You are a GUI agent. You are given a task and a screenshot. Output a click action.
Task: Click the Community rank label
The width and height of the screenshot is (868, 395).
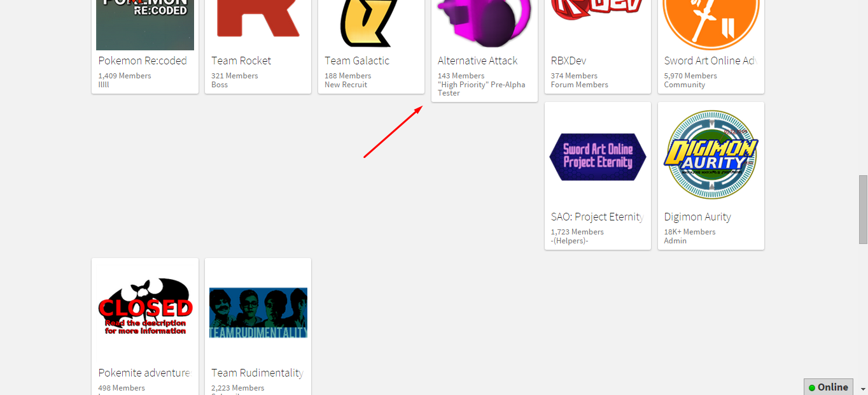click(685, 85)
